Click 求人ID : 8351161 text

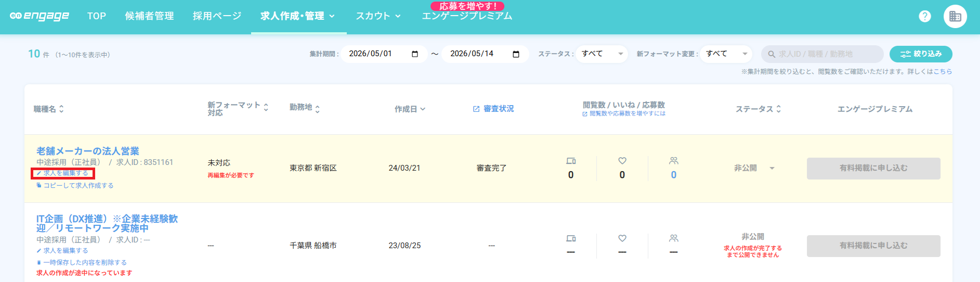coord(145,162)
